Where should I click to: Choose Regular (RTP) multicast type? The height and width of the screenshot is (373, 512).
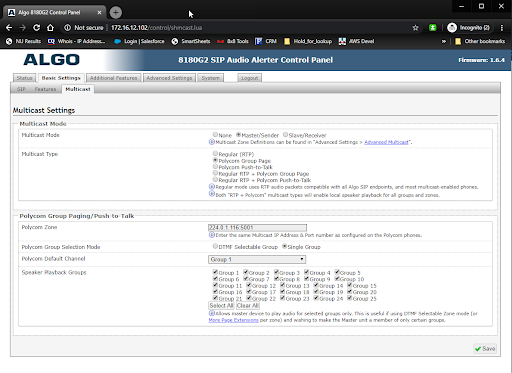(x=215, y=154)
